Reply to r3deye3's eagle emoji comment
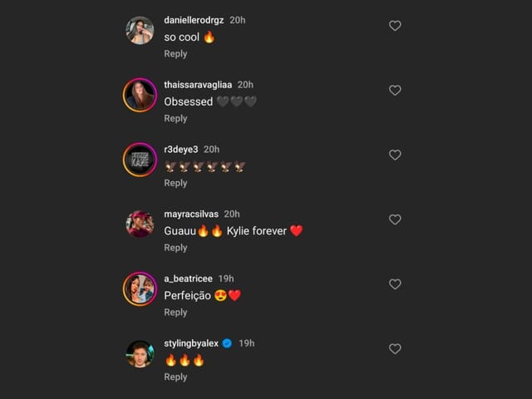The image size is (532, 399). click(175, 183)
